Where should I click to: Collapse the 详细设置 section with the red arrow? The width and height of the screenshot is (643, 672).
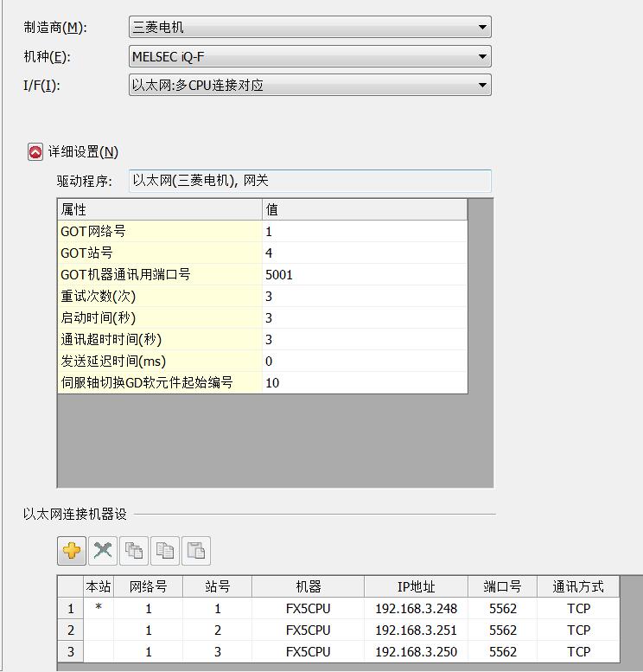pyautogui.click(x=35, y=152)
